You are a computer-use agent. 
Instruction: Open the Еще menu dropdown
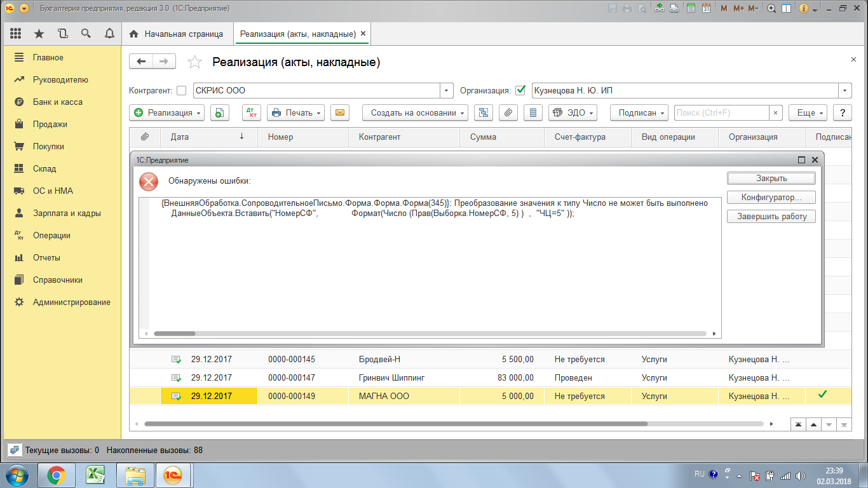click(808, 112)
